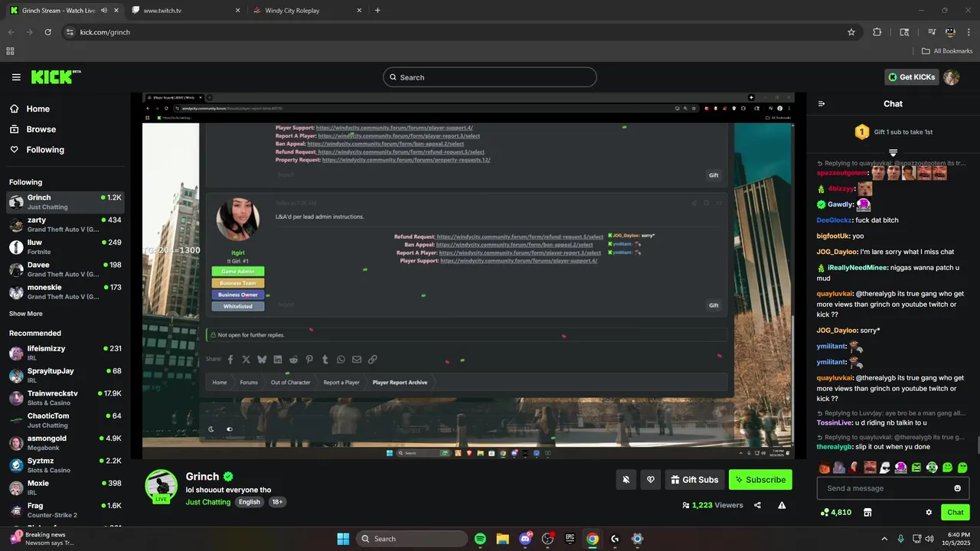Reload the current page
This screenshot has width=980, height=551.
[47, 32]
